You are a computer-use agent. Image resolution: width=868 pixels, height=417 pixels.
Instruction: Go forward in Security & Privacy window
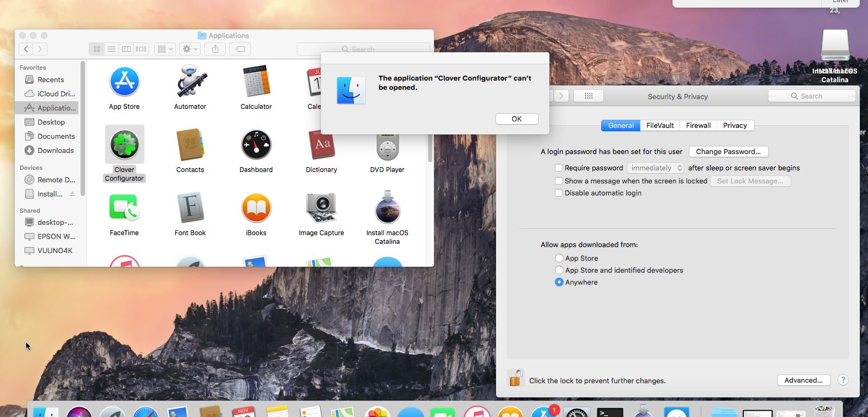561,96
